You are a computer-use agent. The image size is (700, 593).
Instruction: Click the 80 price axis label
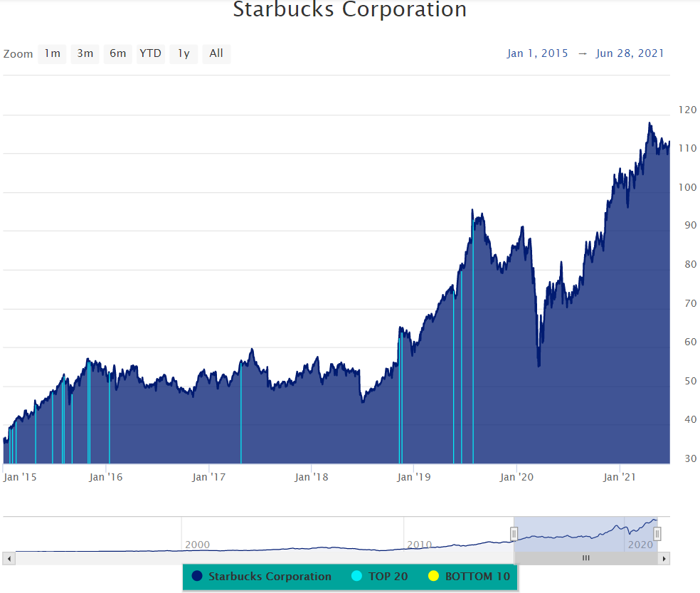691,264
